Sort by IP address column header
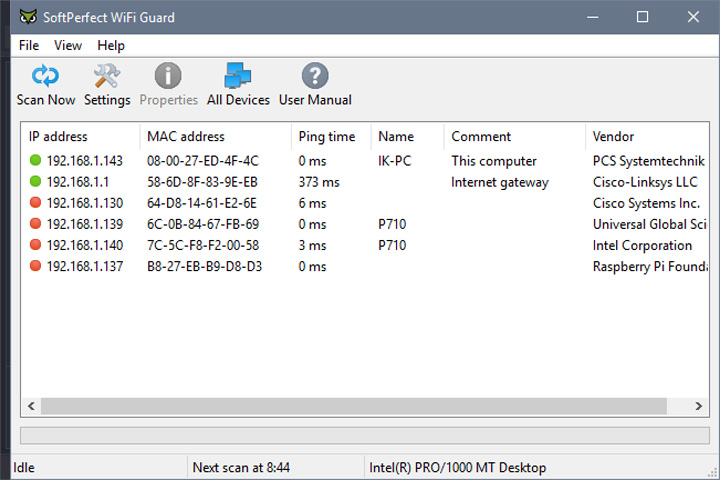Screen dimensions: 720x480 coord(80,136)
